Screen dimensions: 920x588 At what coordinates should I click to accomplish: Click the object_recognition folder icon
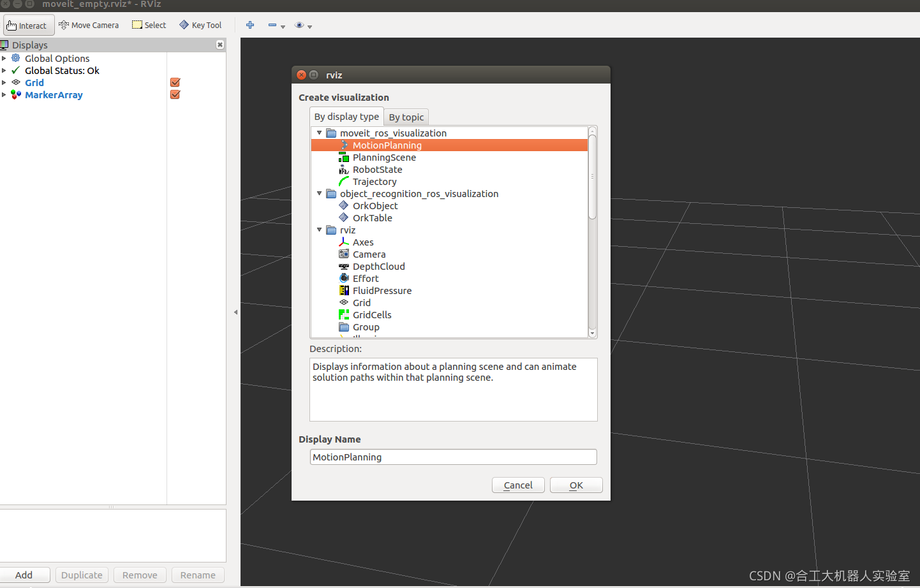coord(331,193)
